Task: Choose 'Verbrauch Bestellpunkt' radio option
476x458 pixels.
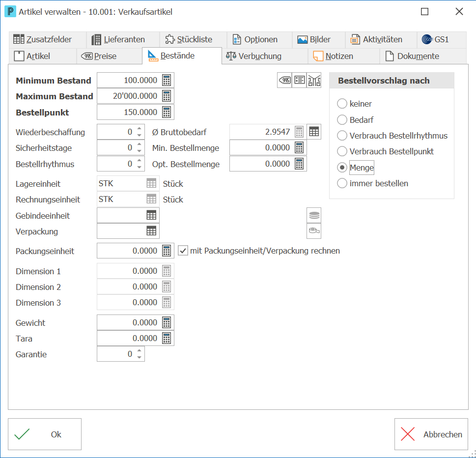Action: pos(342,151)
